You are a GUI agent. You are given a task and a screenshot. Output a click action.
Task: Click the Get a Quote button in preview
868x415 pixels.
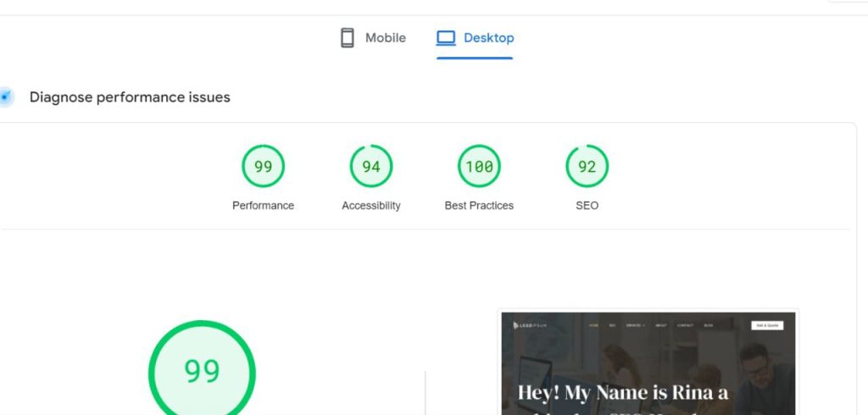[767, 325]
